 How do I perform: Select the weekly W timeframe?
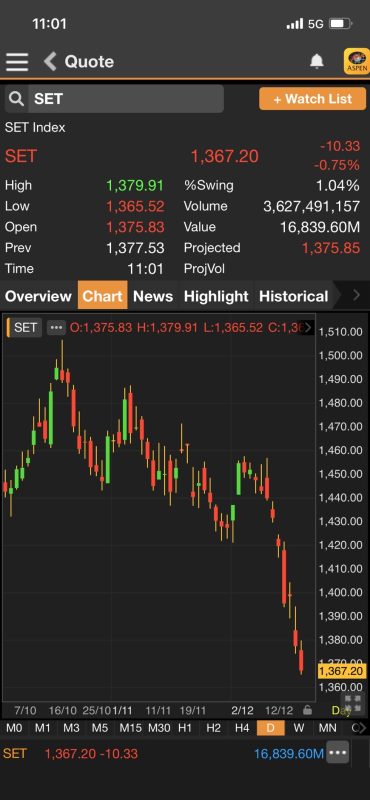(300, 728)
